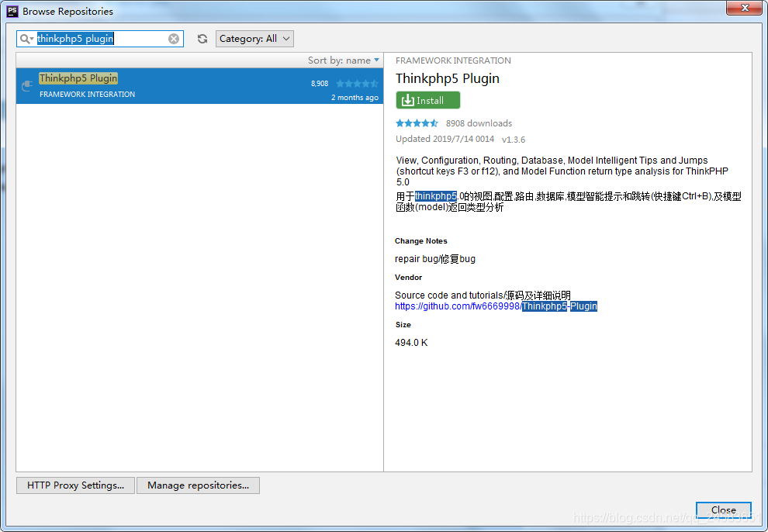Screen dimensions: 768x532
Task: Reload the plugin list
Action: (202, 39)
